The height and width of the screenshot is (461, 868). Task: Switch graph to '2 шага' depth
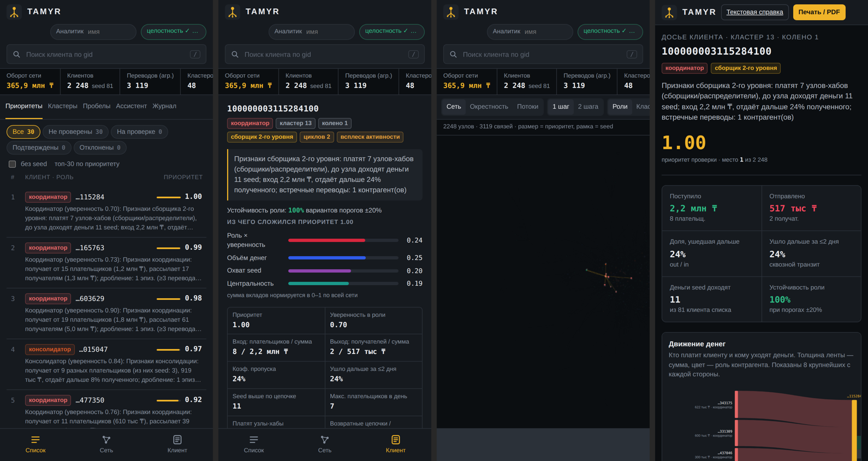tap(588, 107)
